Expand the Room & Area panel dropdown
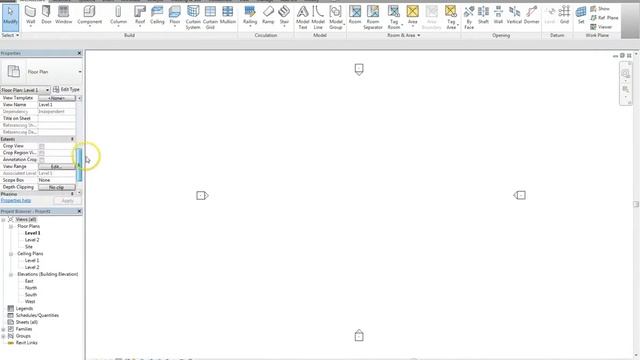The image size is (640, 360). [404, 36]
